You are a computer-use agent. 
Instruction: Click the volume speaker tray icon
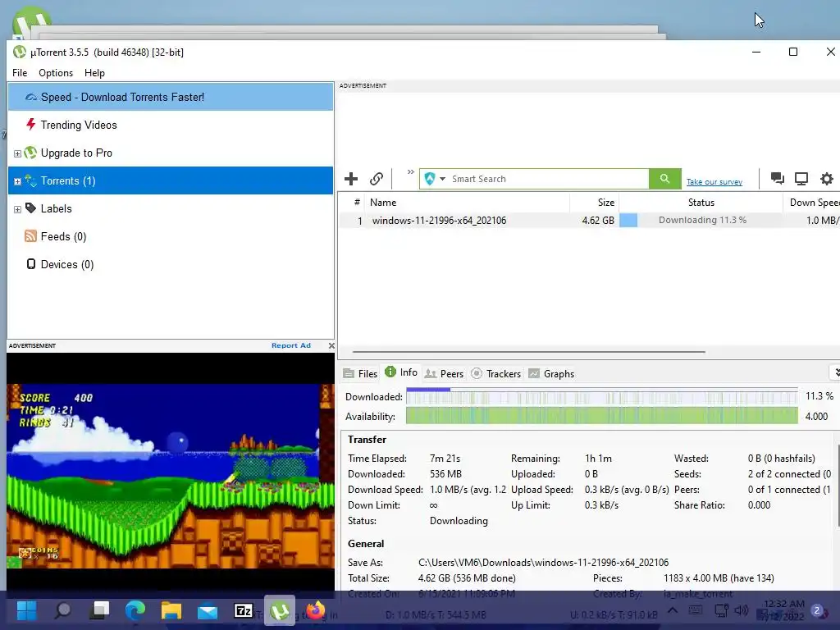(742, 610)
